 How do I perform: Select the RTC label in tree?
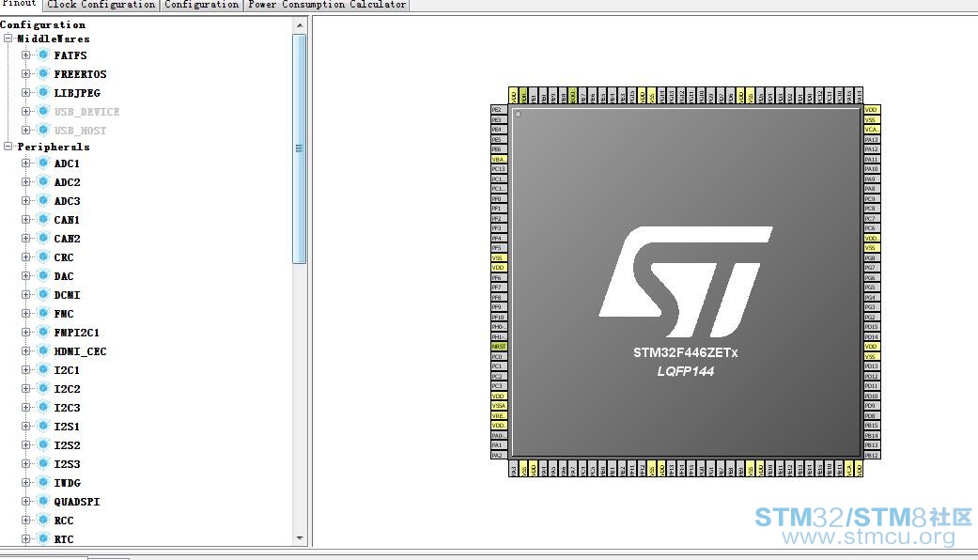point(64,538)
